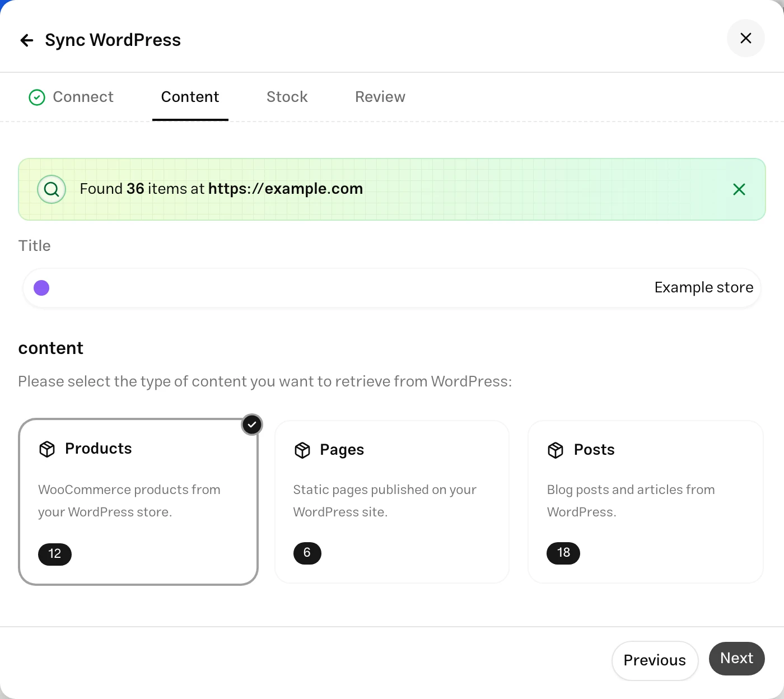This screenshot has width=784, height=699.
Task: Click "Blog posts and articles from" description
Action: tap(631, 490)
